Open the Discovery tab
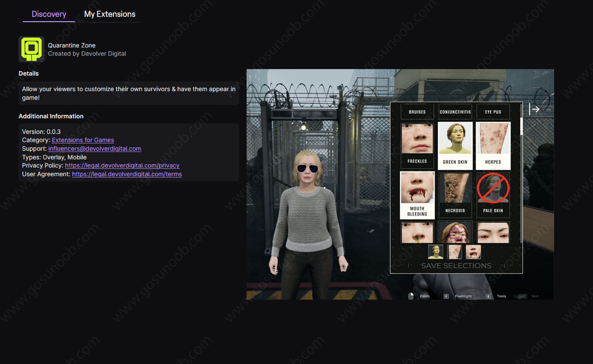This screenshot has height=364, width=593. (x=49, y=14)
